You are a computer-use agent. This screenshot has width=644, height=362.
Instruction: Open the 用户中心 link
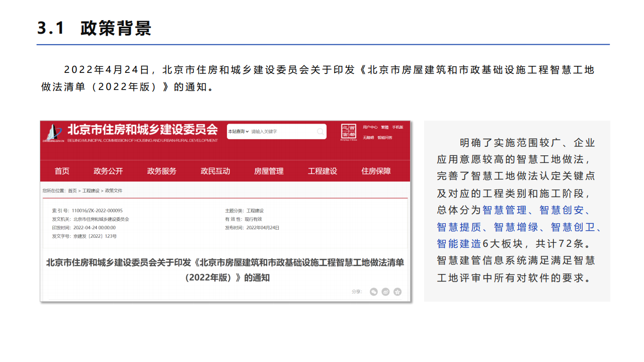[370, 127]
